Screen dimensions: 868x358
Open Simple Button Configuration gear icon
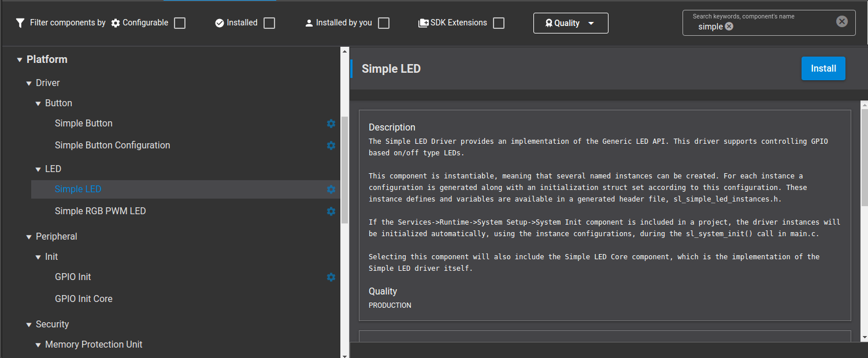tap(331, 146)
